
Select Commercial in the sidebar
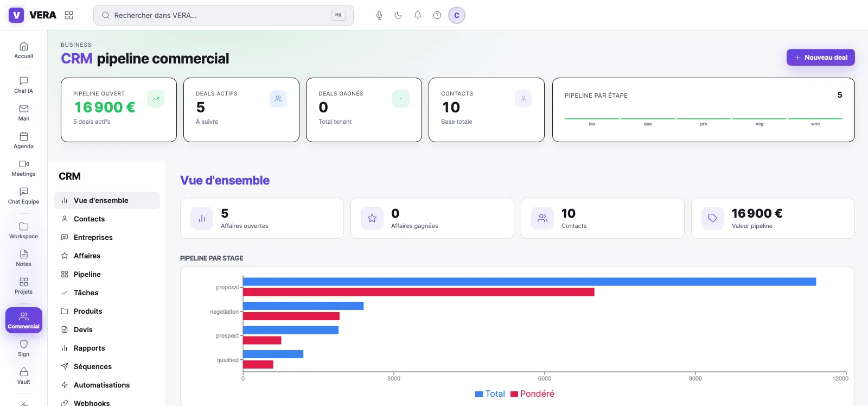[x=24, y=320]
